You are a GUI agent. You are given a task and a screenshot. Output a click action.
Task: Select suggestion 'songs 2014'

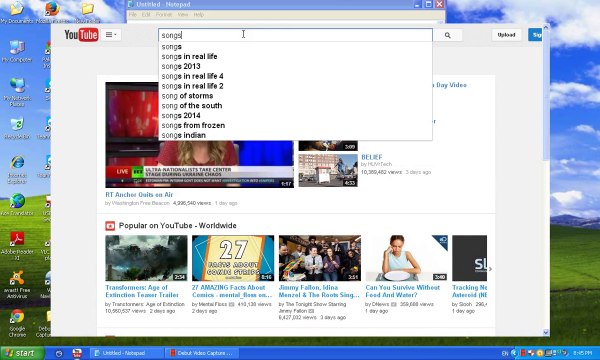pos(295,116)
